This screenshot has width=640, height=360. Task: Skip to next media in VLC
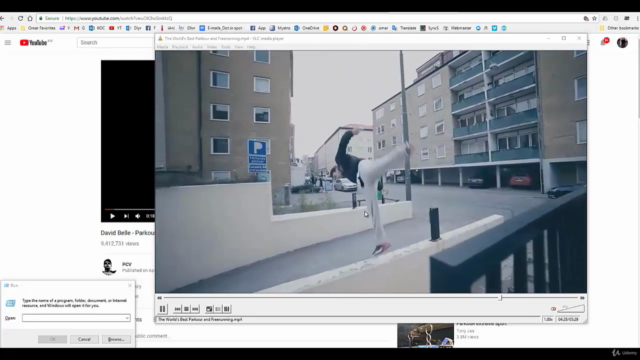[195, 309]
